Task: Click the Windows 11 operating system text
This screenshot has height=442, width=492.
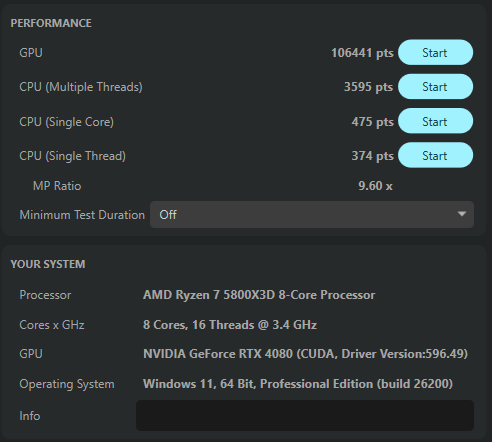Action: (x=298, y=384)
